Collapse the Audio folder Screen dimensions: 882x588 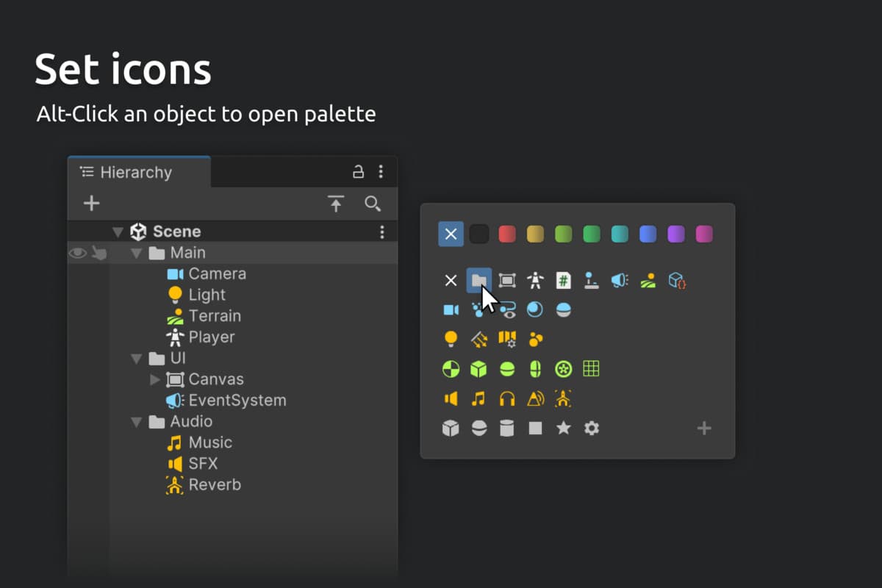pos(136,422)
